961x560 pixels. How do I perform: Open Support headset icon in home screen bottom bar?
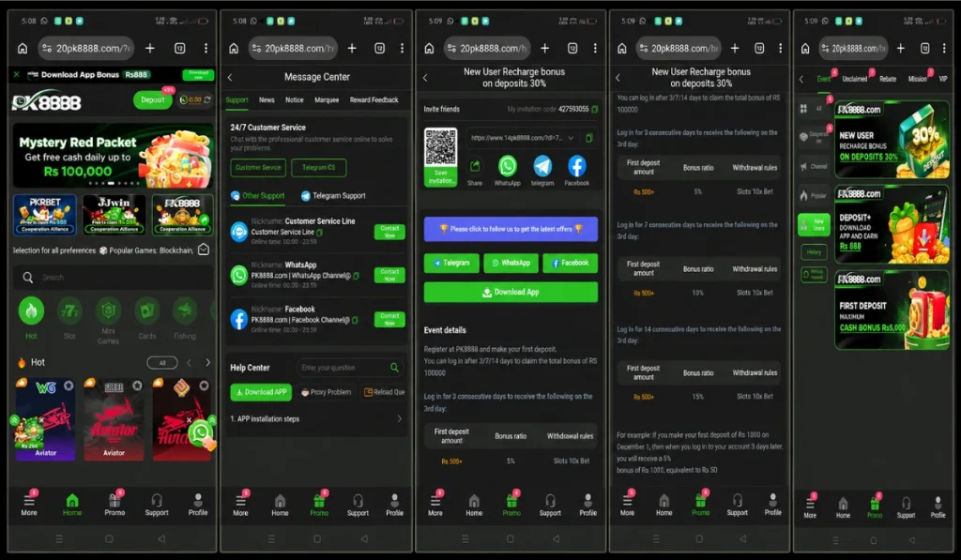click(x=157, y=504)
